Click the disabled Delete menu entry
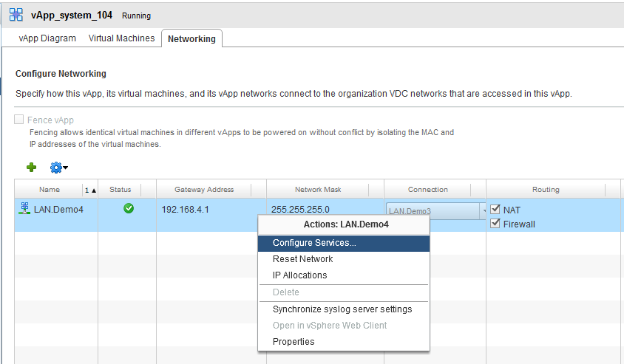This screenshot has height=364, width=624. (344, 292)
